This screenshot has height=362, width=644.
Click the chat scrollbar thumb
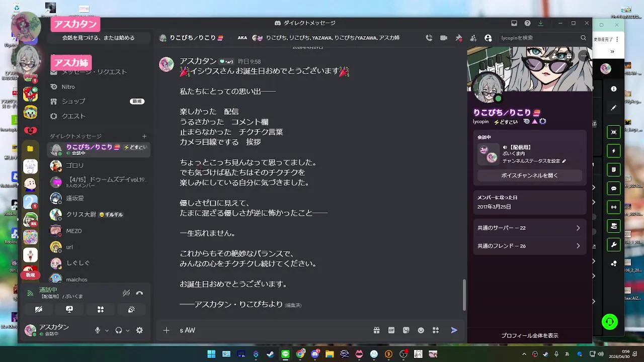pyautogui.click(x=463, y=295)
